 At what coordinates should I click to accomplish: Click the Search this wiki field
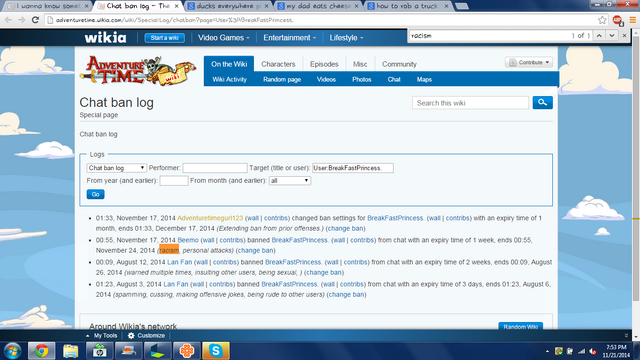(x=471, y=103)
